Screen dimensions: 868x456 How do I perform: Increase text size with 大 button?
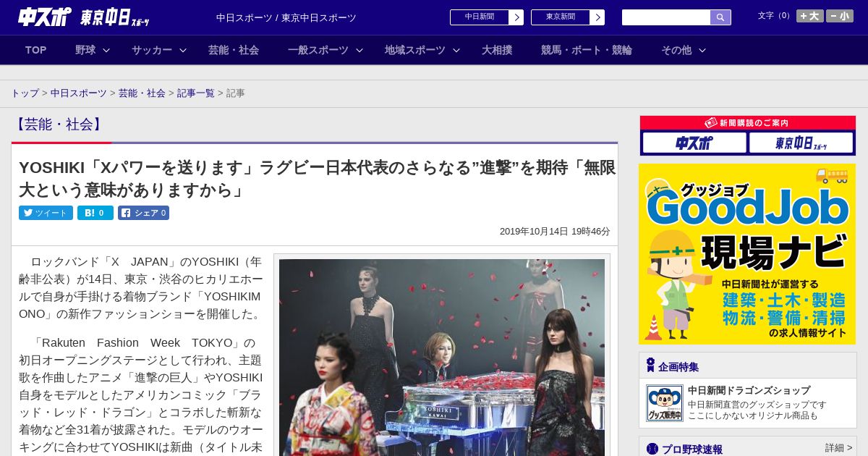coord(810,16)
